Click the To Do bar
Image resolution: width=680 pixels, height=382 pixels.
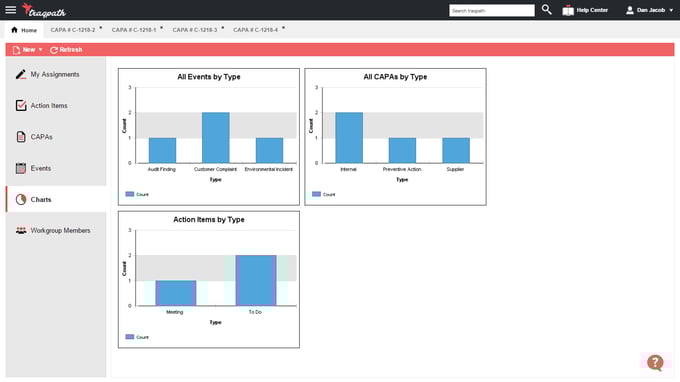[256, 281]
